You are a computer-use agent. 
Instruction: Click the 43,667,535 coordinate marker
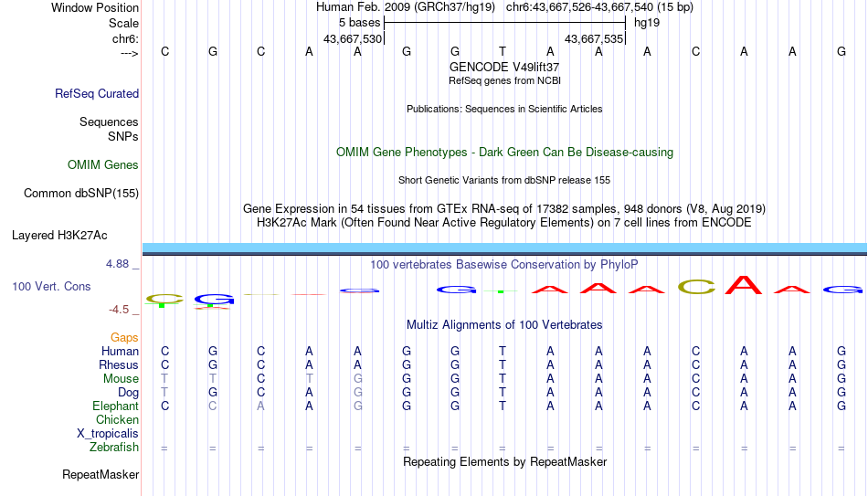[x=594, y=39]
